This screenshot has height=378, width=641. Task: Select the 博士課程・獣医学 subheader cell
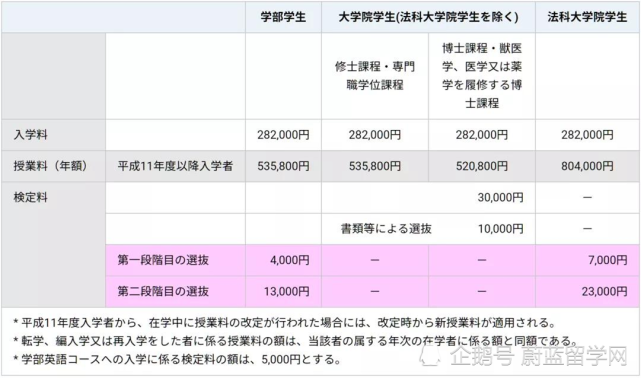click(x=482, y=76)
